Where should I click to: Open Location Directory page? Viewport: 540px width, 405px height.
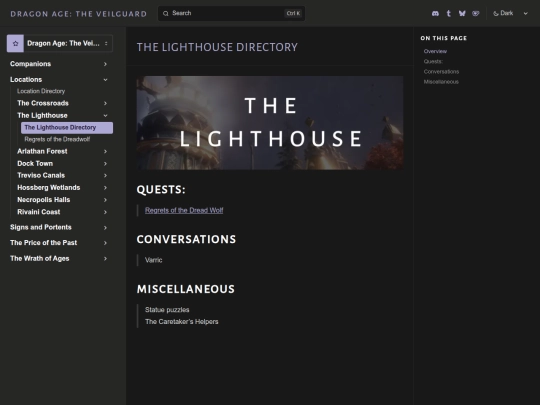pyautogui.click(x=41, y=91)
